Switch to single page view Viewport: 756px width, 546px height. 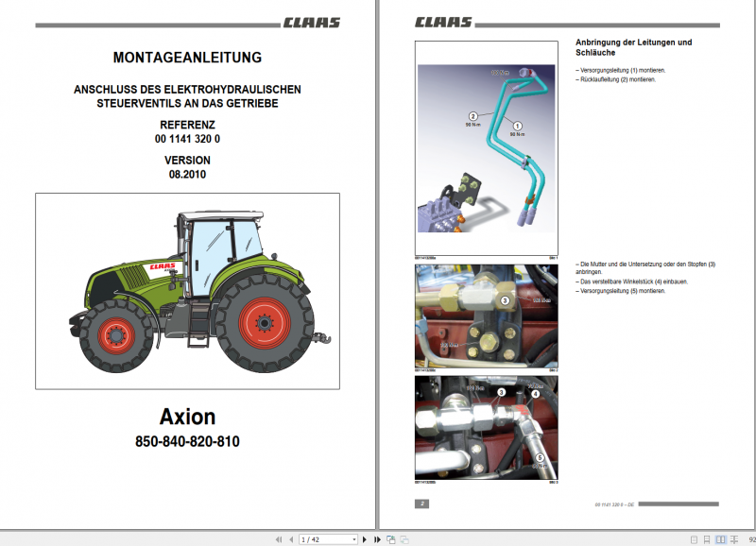[694, 539]
